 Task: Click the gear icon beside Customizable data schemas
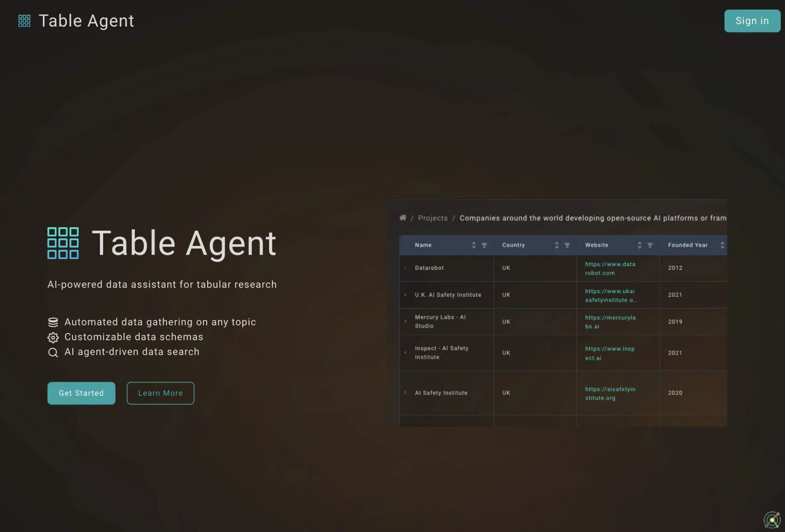53,337
